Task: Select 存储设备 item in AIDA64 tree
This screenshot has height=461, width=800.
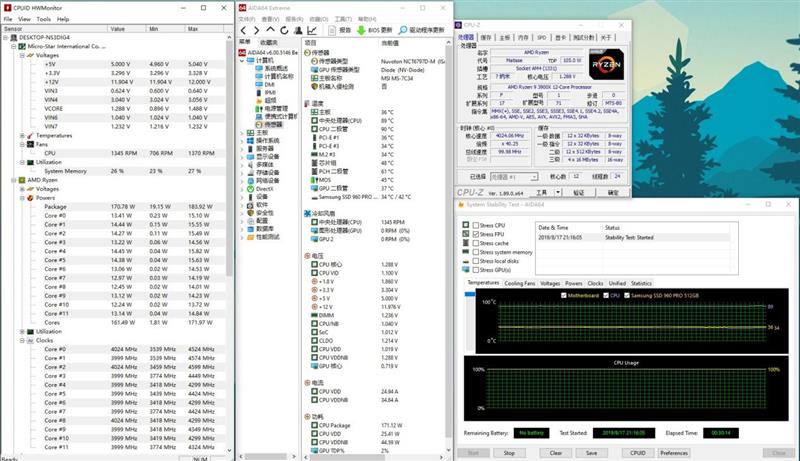Action: point(263,173)
